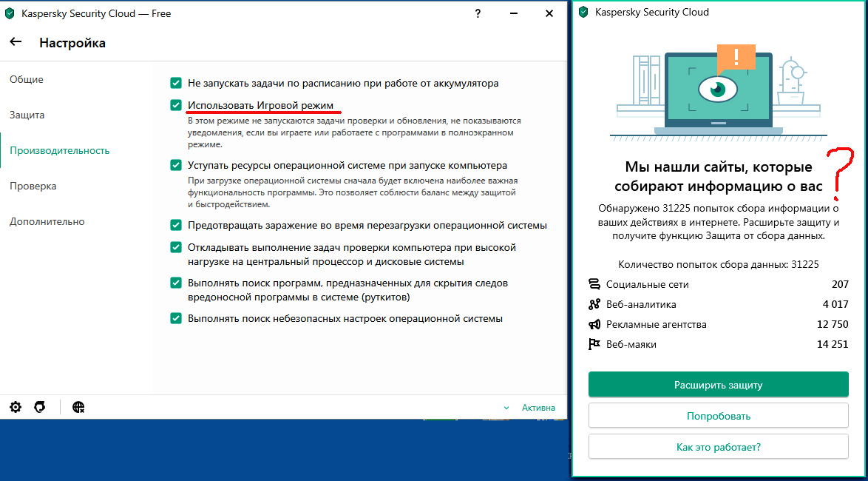
Task: Open the support headset icon in bottom bar
Action: [x=39, y=407]
